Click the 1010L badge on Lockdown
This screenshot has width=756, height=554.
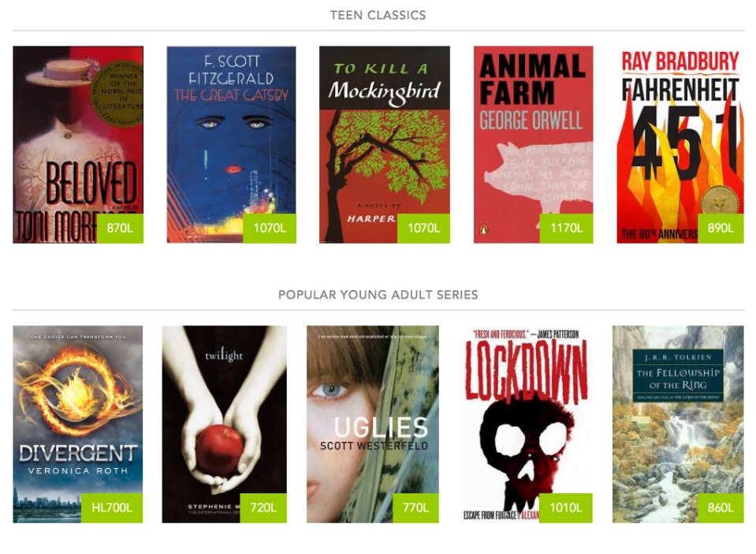point(566,508)
